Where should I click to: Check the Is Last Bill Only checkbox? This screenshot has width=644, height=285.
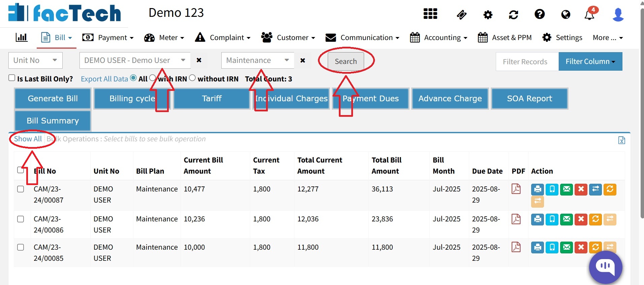pyautogui.click(x=12, y=78)
